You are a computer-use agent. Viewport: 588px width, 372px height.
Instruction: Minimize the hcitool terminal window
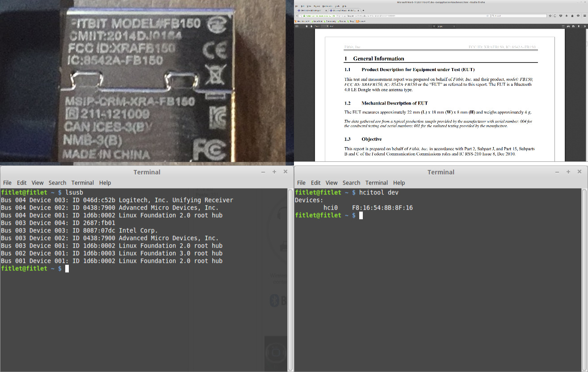[557, 172]
